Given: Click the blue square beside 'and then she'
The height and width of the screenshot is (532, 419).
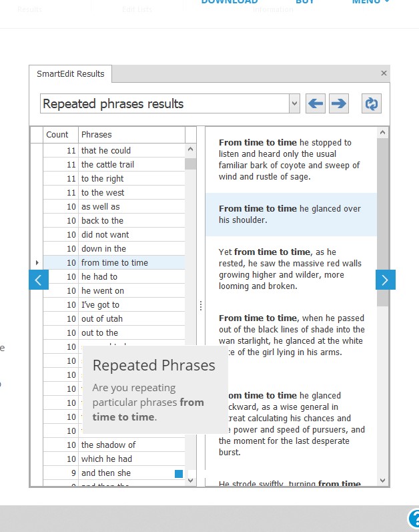Looking at the screenshot, I should tap(179, 474).
